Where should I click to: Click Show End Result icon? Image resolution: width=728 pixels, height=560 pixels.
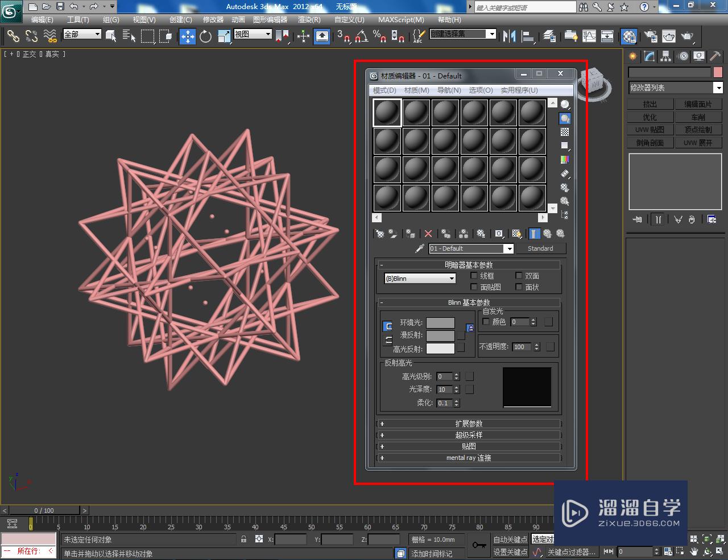(x=534, y=234)
